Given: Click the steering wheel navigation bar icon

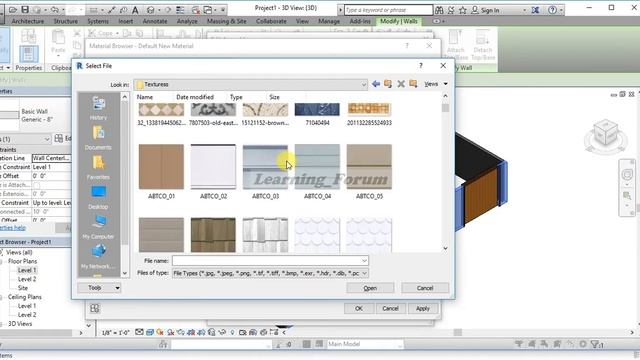Looking at the screenshot, I should [x=627, y=175].
